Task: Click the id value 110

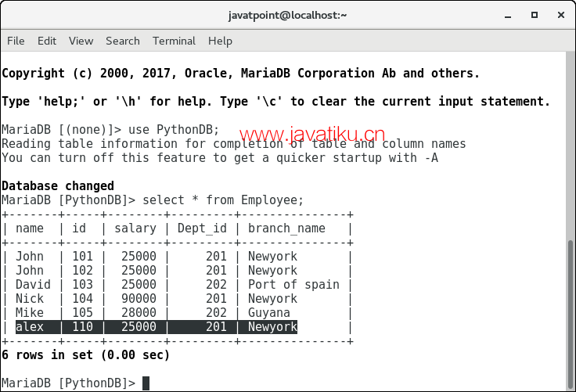Action: 83,326
